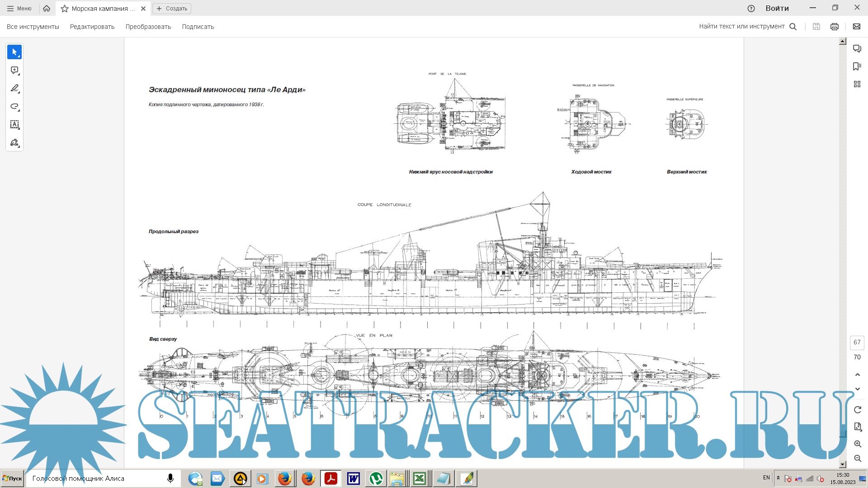Choose the freehand draw loop tool
868x488 pixels.
14,107
